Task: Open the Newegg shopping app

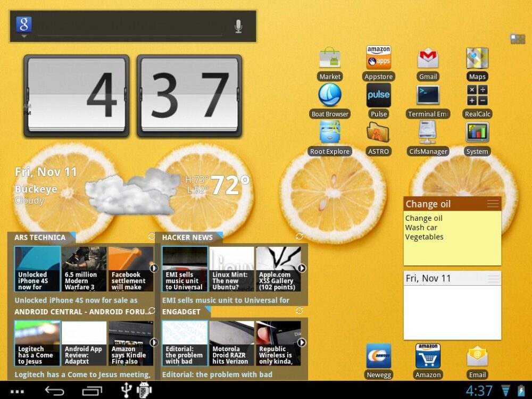Action: click(378, 356)
